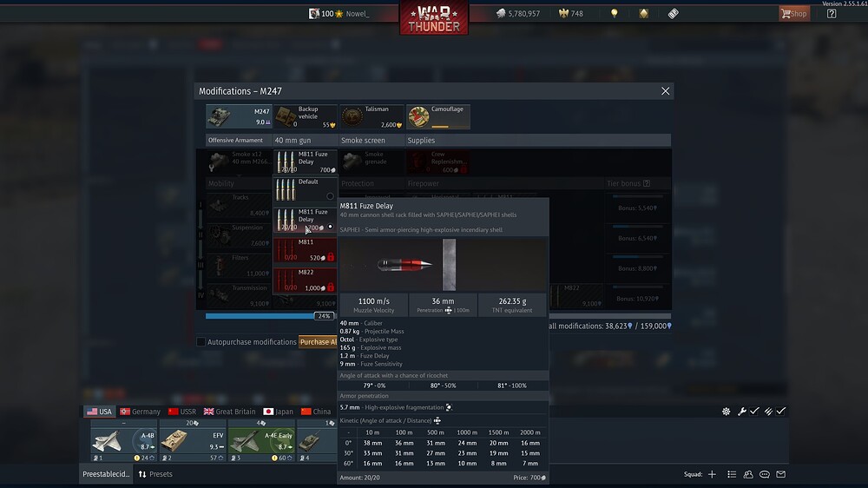This screenshot has height=488, width=868.
Task: Toggle the auto-repair wrench checkbox
Action: (x=754, y=411)
